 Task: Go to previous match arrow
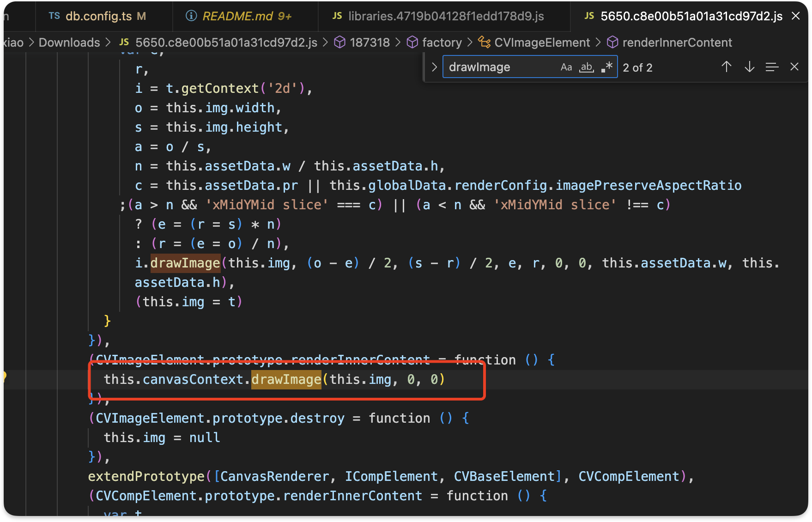tap(726, 67)
